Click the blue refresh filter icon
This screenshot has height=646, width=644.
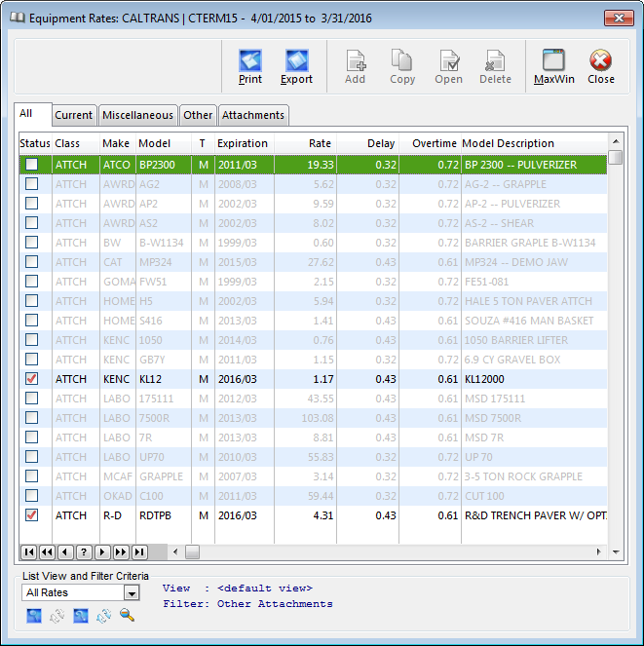click(x=104, y=616)
